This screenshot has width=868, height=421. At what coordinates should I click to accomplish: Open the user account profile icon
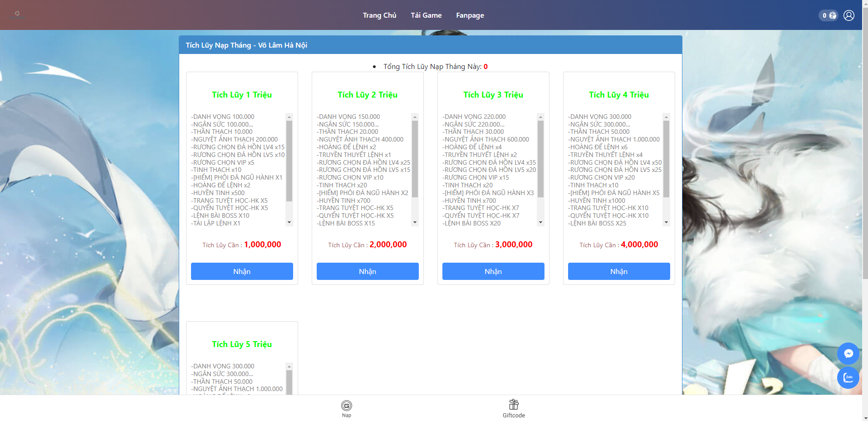(x=848, y=15)
